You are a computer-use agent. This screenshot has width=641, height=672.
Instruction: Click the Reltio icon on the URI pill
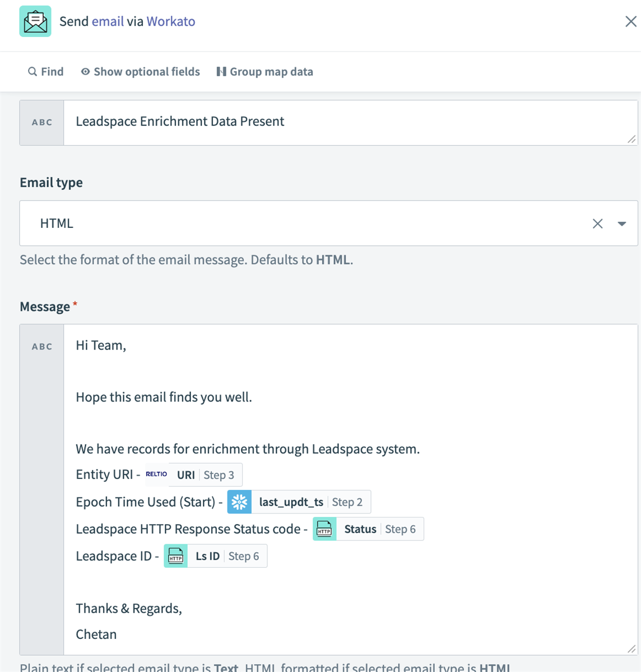click(x=156, y=474)
